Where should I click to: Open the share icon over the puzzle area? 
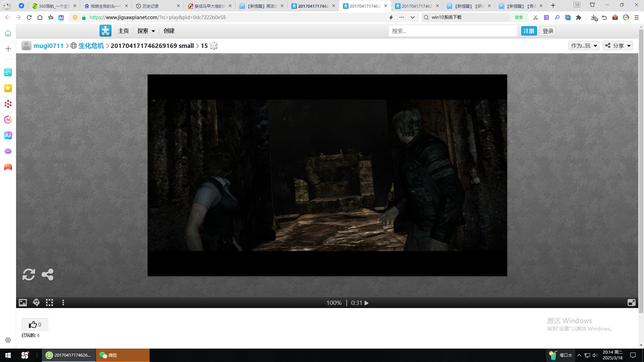point(48,275)
